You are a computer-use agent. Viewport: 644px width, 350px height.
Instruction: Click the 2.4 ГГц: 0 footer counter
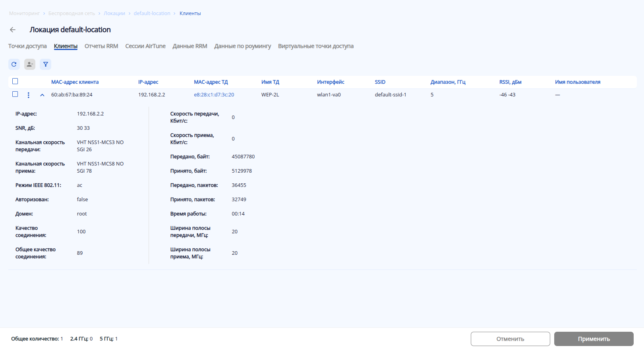[81, 339]
